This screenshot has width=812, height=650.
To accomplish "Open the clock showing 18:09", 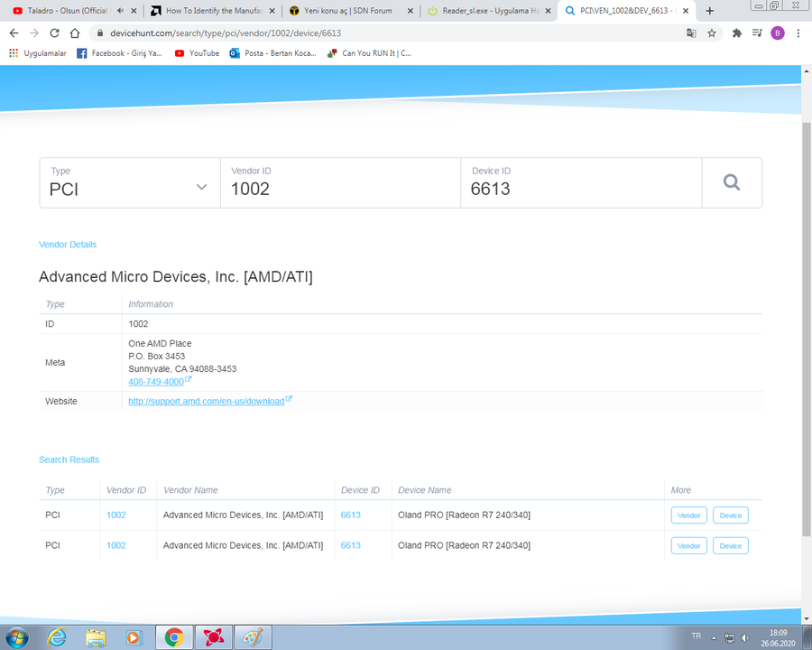I will pyautogui.click(x=778, y=637).
